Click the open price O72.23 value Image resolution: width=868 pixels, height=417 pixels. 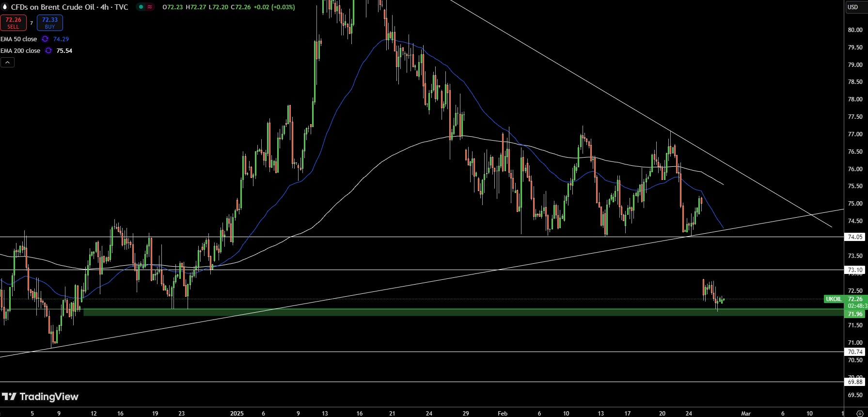point(173,7)
